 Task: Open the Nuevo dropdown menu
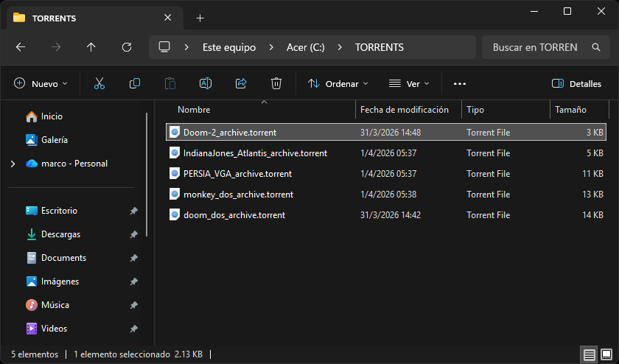pos(41,84)
